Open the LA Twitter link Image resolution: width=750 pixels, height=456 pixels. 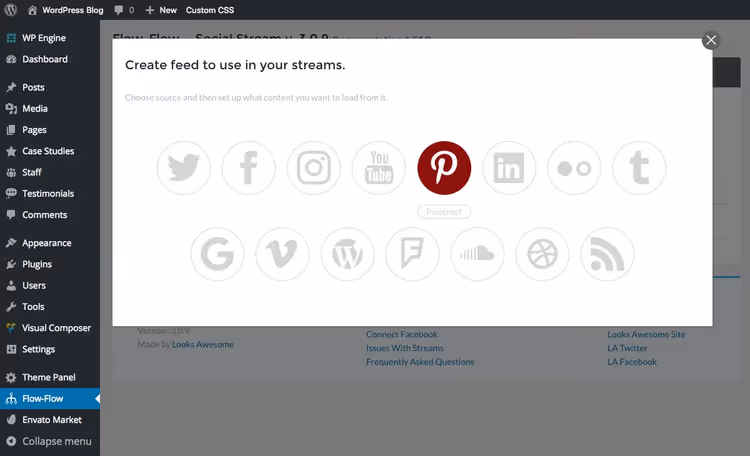627,348
